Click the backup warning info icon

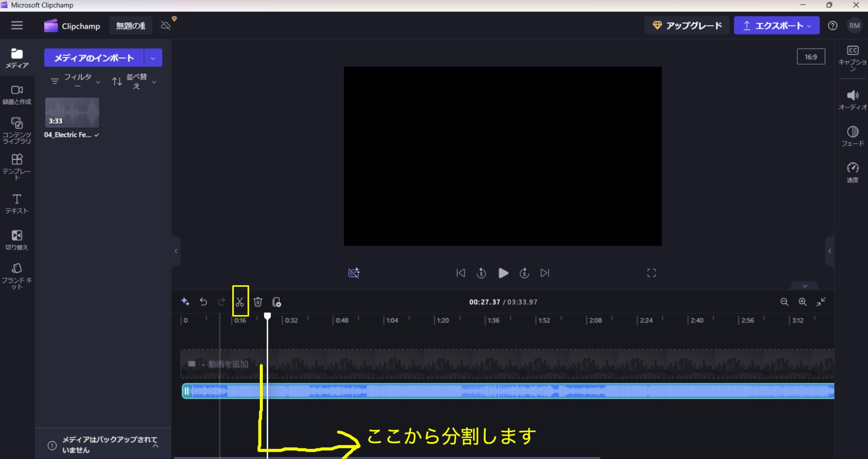(x=52, y=445)
